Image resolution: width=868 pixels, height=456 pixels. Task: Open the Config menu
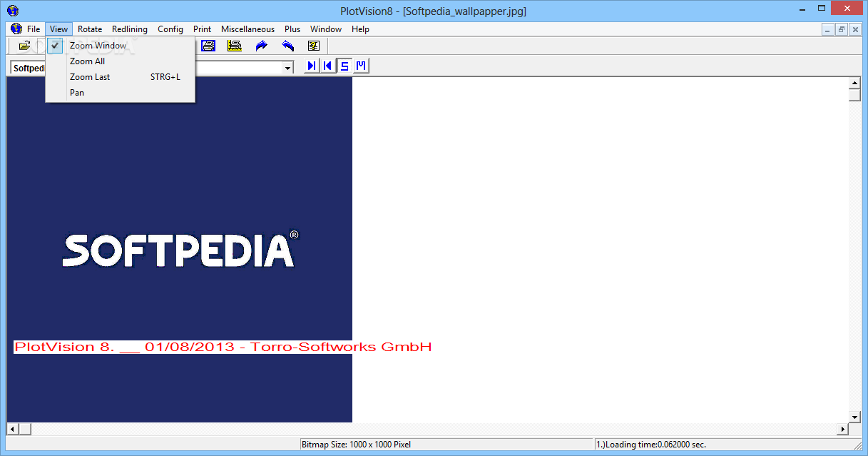(170, 29)
